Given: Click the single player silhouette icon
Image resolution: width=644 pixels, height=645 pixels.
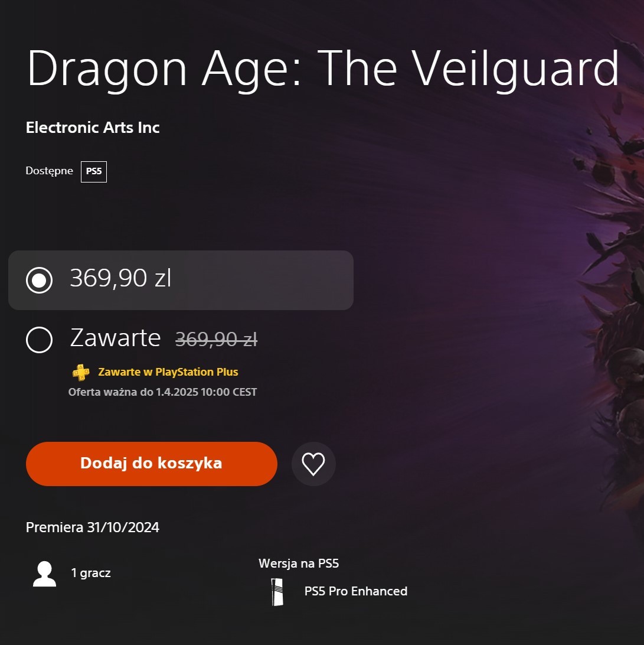Looking at the screenshot, I should tap(44, 574).
